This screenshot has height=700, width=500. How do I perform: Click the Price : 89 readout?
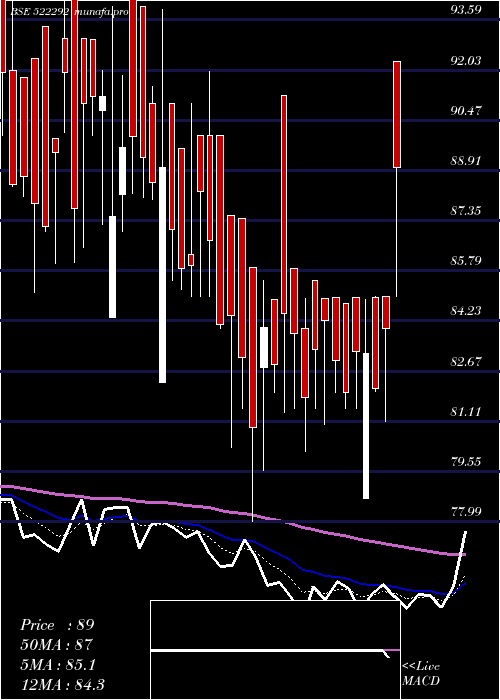pos(57,625)
